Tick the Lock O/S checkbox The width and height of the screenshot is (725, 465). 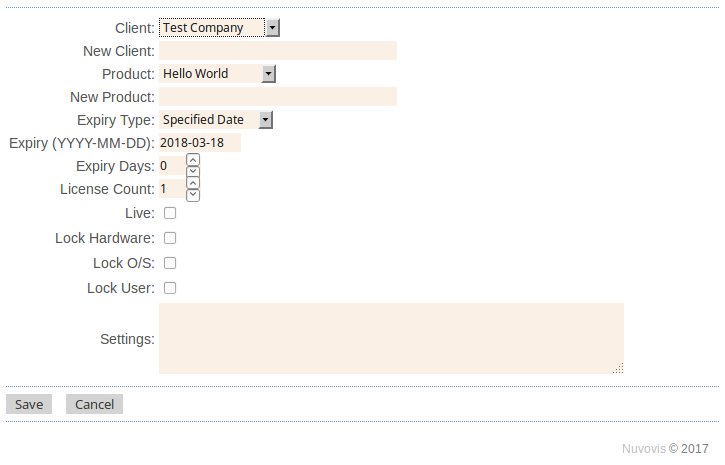pyautogui.click(x=170, y=263)
